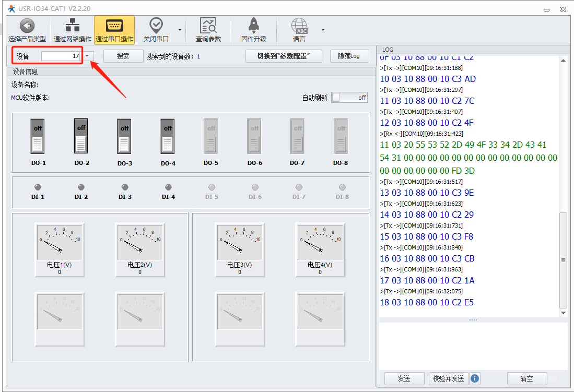
Task: Click the 隐藏Log button
Action: 349,56
